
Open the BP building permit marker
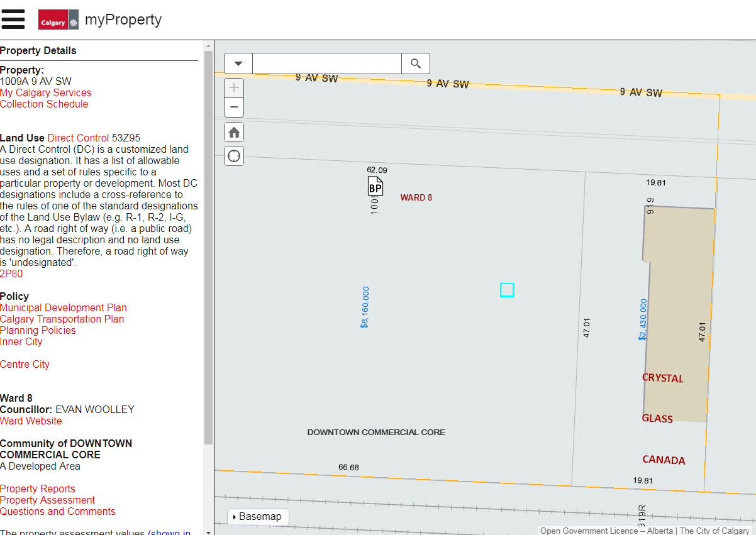375,187
